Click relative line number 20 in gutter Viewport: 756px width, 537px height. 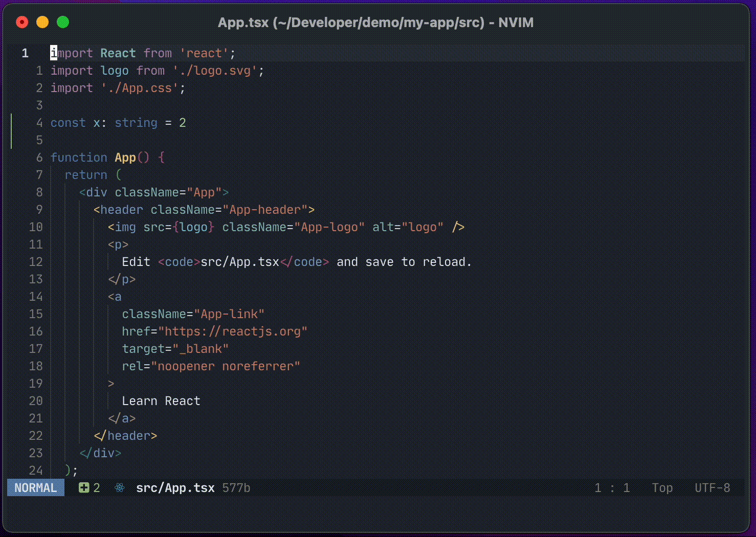tap(36, 401)
